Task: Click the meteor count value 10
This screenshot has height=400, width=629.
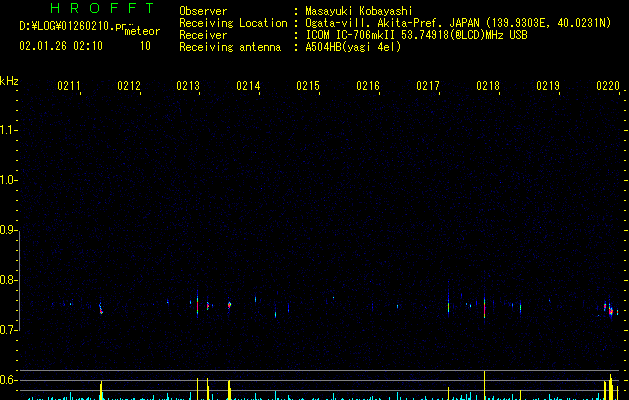Action: click(145, 46)
